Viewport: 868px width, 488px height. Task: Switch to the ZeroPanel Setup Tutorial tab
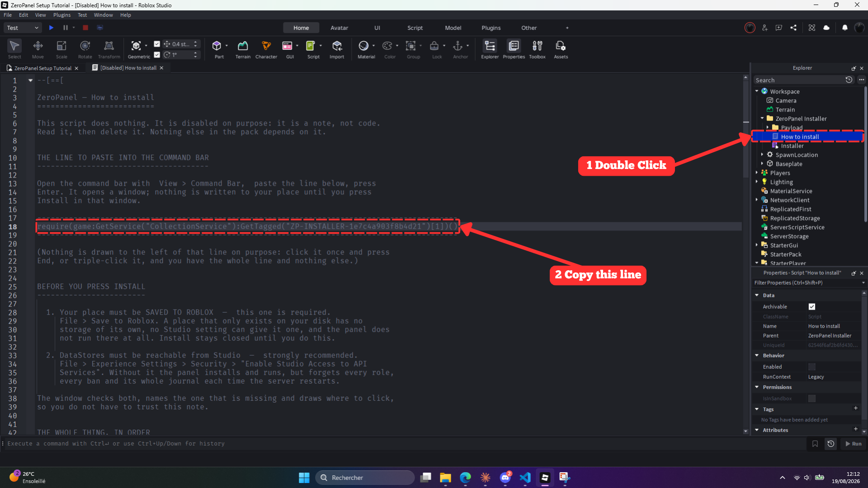coord(43,68)
